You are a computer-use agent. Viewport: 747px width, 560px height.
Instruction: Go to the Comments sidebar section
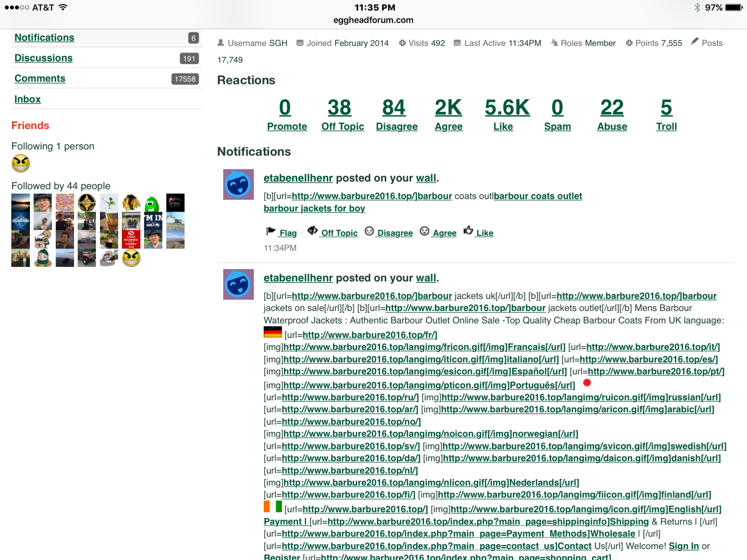pos(40,78)
